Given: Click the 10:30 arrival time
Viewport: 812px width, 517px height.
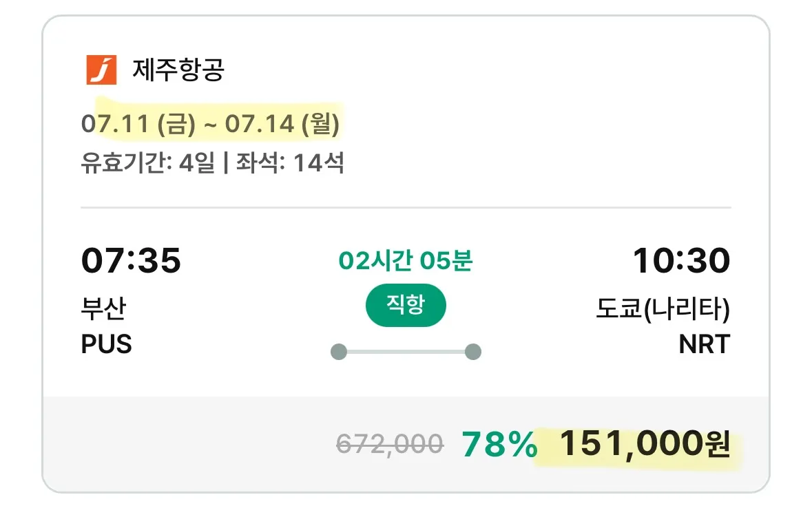Looking at the screenshot, I should 682,260.
